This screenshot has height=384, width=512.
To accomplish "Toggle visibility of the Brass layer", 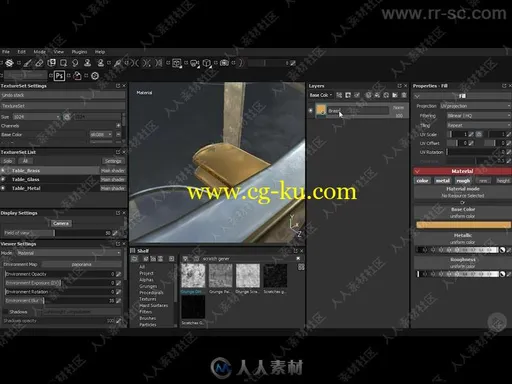I will point(311,110).
